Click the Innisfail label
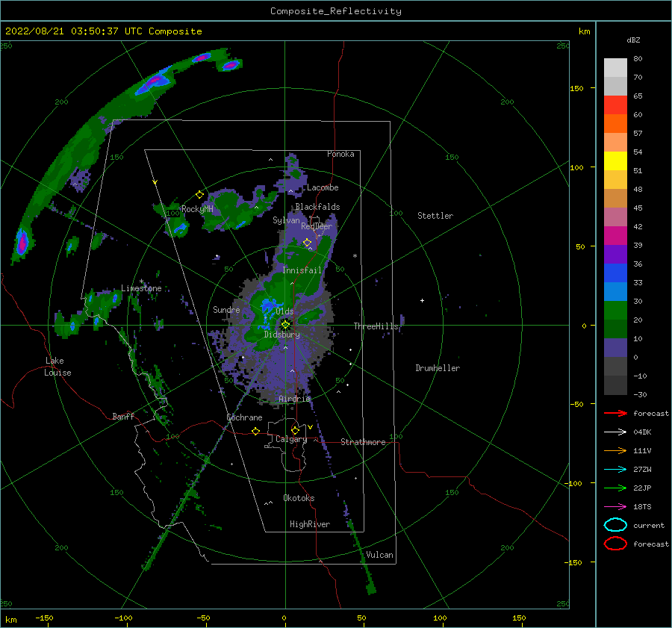Screen dimensions: 672x628 [302, 270]
